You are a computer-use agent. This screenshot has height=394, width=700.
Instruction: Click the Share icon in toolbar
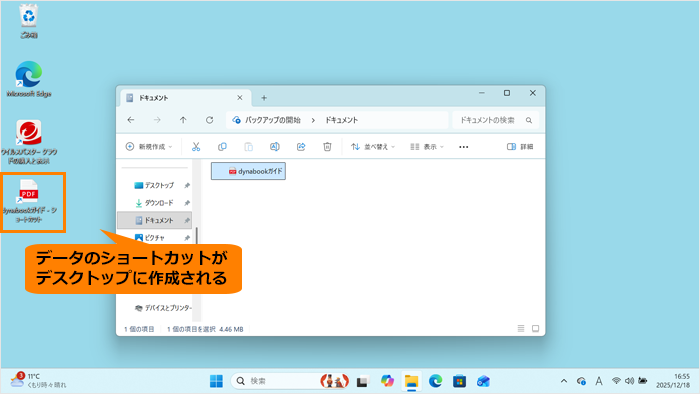(301, 147)
